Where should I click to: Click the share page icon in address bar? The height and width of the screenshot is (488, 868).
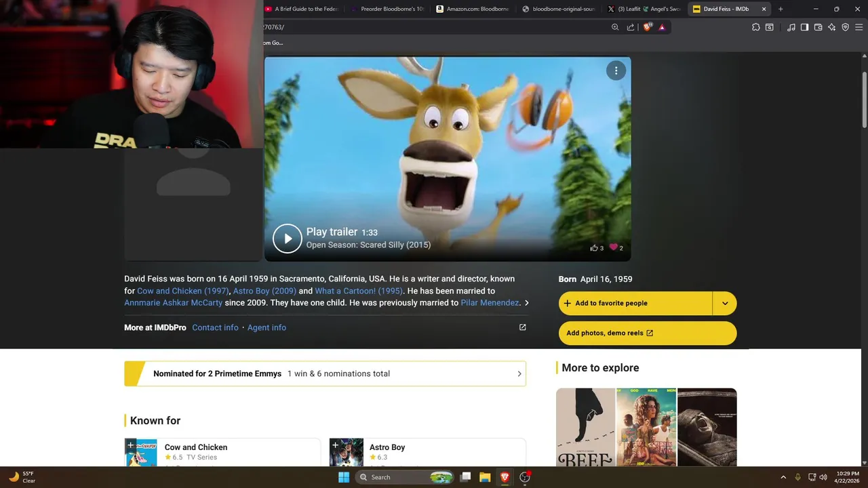coord(631,27)
